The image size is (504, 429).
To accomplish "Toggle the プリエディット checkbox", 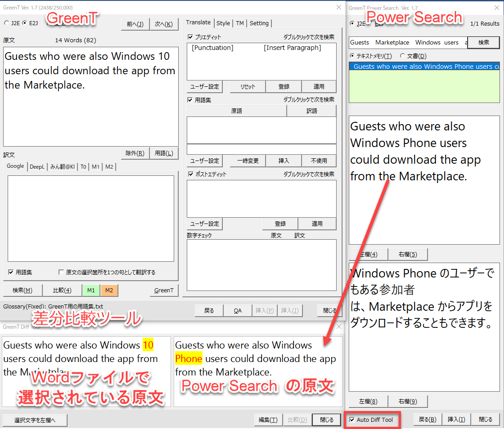I will (190, 37).
